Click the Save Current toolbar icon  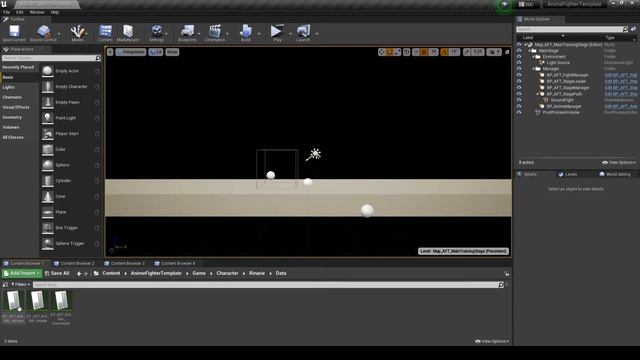pos(14,32)
